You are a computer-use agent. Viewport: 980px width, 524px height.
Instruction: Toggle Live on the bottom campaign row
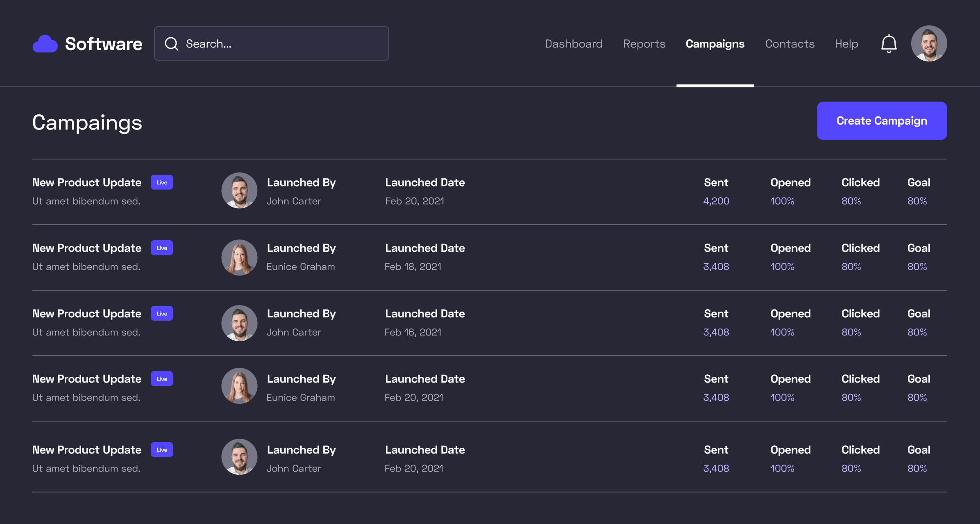click(161, 449)
